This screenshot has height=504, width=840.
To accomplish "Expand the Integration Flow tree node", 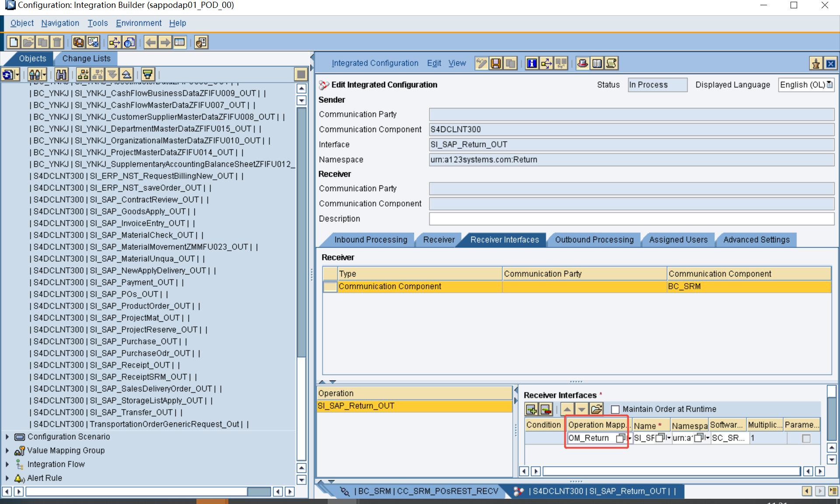I will point(7,464).
